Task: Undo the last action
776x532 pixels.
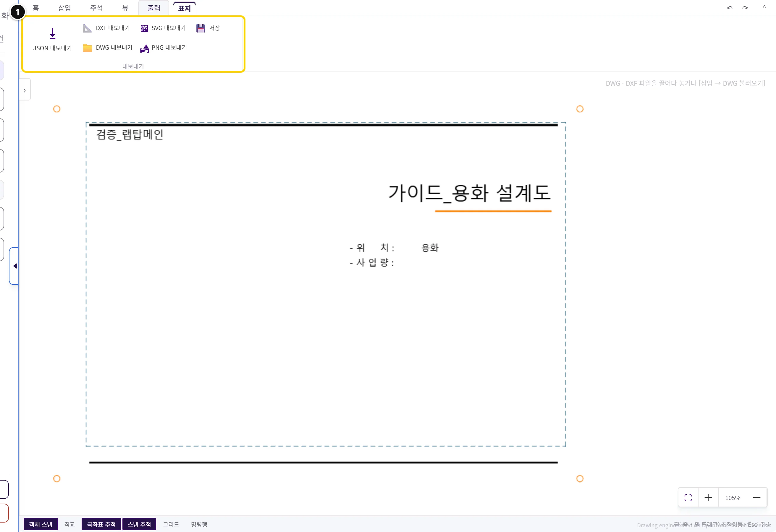Action: pos(730,7)
